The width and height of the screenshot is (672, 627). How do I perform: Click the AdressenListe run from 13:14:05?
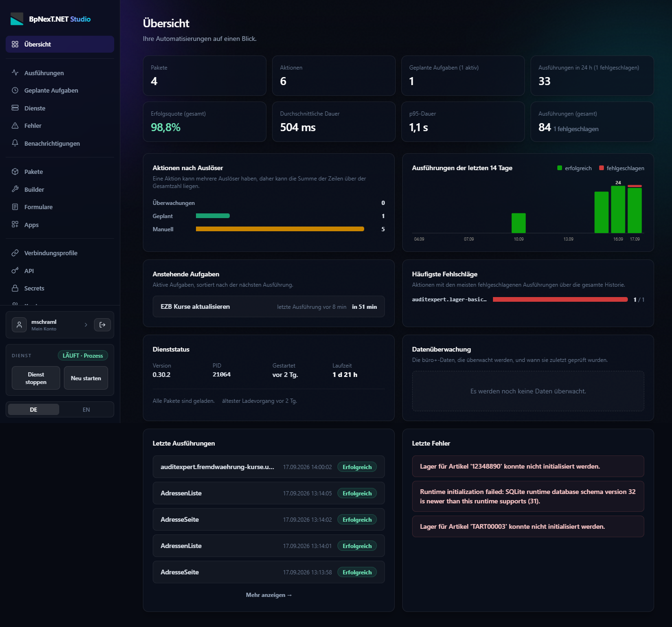click(x=269, y=493)
